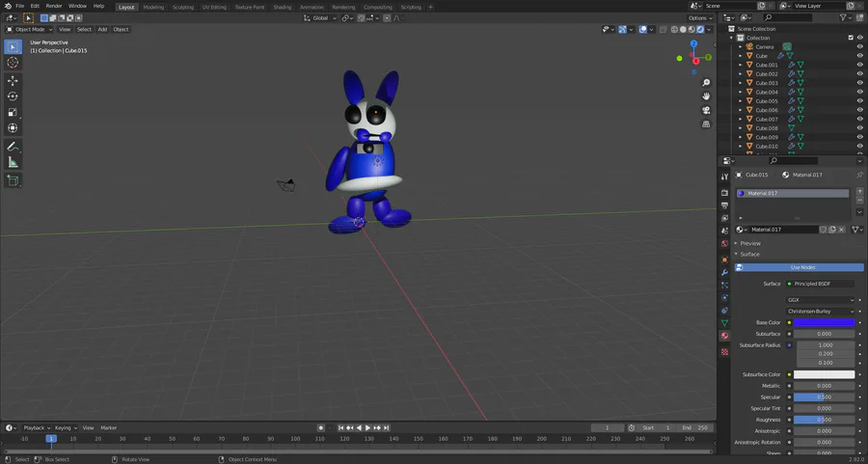Play the animation forward

pyautogui.click(x=368, y=428)
